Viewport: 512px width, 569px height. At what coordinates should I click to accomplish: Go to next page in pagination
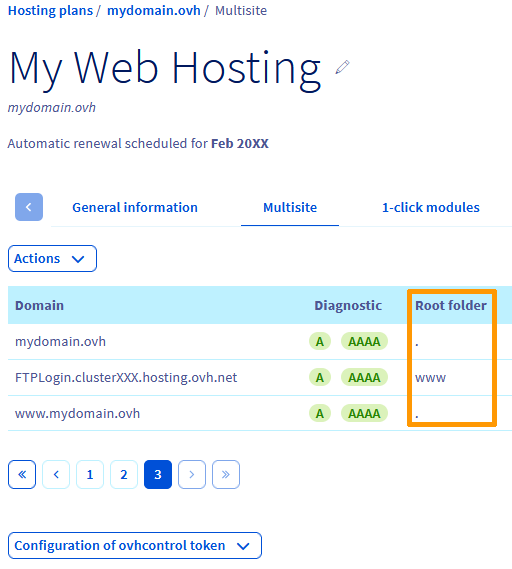click(x=192, y=474)
